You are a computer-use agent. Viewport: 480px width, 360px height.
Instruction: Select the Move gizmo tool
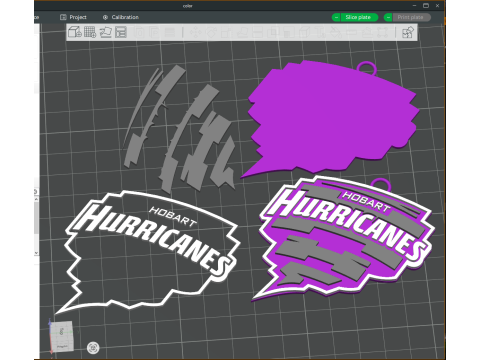pos(195,32)
